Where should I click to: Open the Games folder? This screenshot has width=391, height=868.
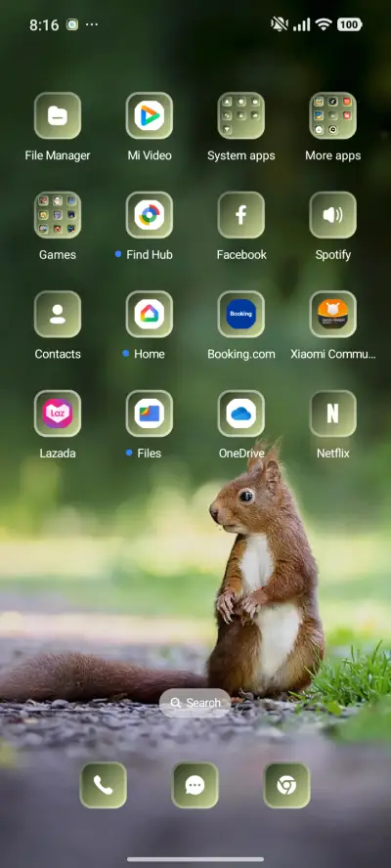[x=58, y=215]
